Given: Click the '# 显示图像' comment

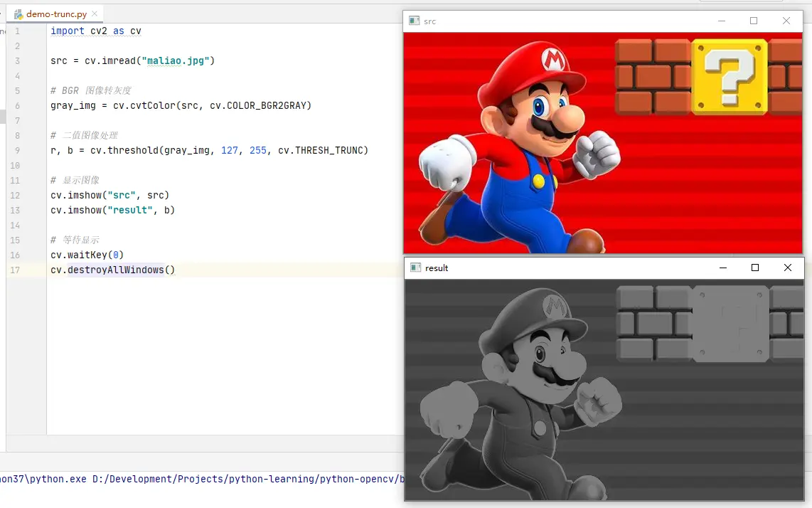Looking at the screenshot, I should pyautogui.click(x=75, y=180).
